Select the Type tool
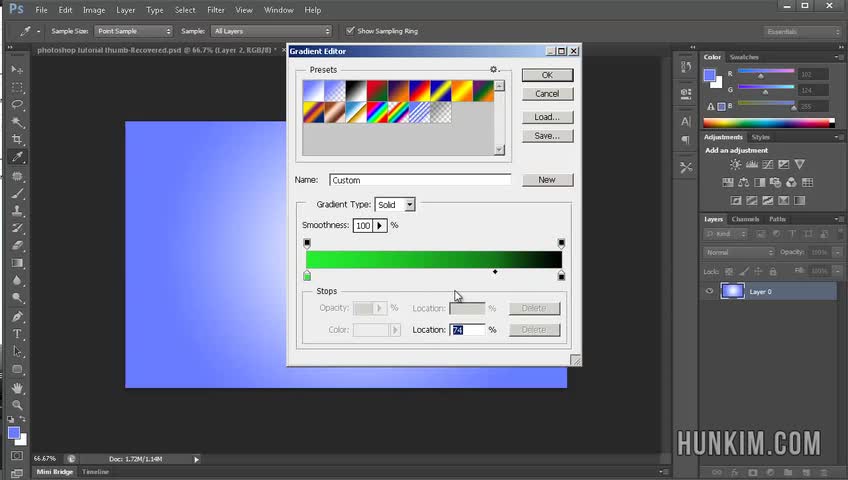 17,334
